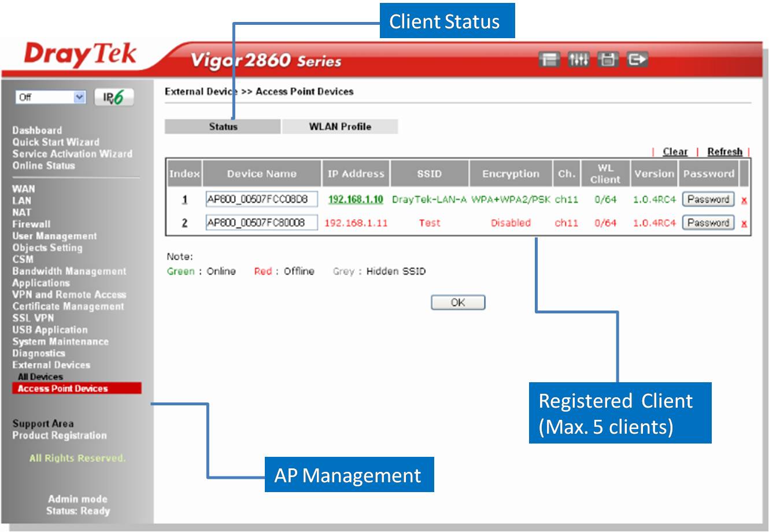
Task: Select All Devices under External Devices
Action: tap(40, 376)
